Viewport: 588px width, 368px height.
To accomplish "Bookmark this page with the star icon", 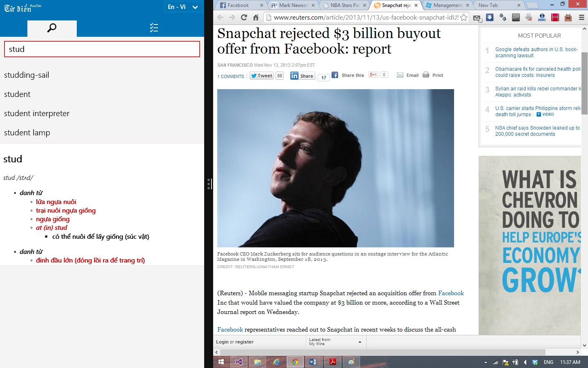I will (x=463, y=18).
